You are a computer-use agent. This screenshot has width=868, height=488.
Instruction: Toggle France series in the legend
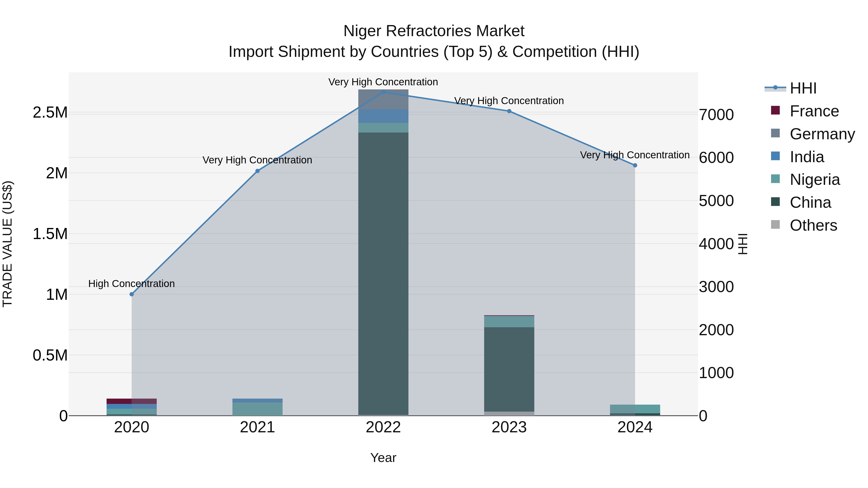pos(805,111)
